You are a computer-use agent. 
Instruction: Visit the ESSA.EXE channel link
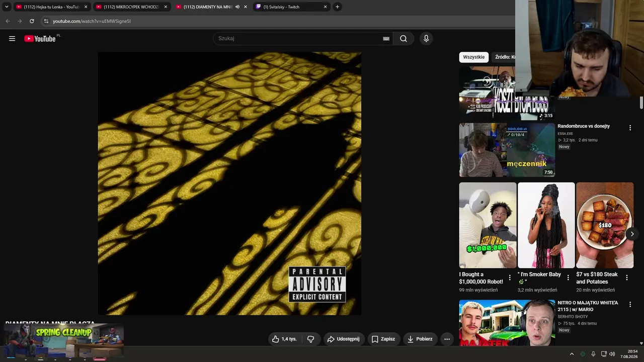[x=565, y=134]
